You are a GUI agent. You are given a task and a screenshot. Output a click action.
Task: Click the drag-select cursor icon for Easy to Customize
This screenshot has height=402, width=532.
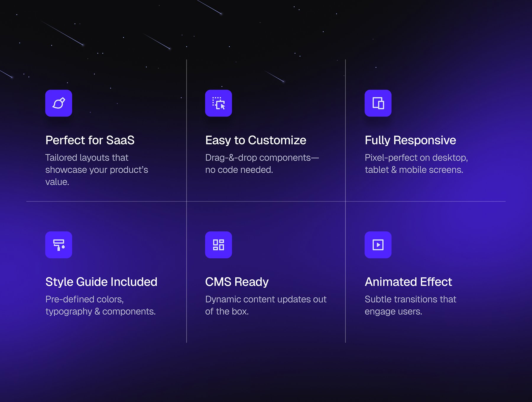click(218, 103)
